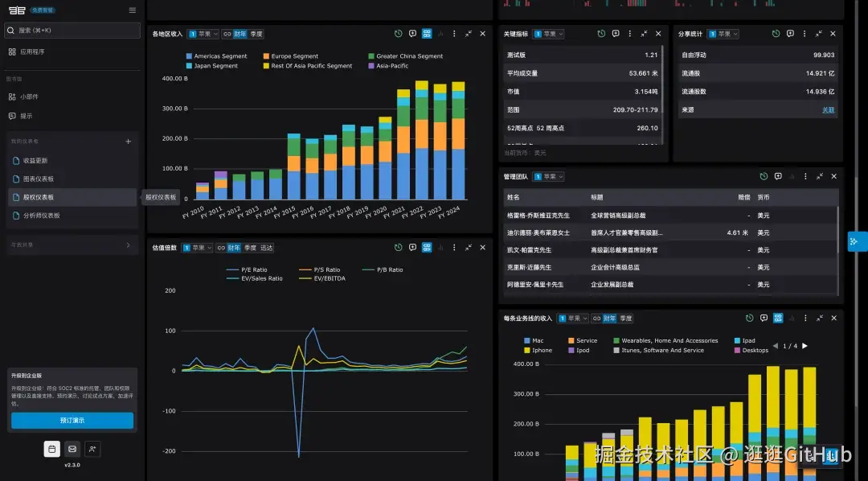The height and width of the screenshot is (481, 868).
Task: Click the refresh clock icon in 估值倍数
Action: tap(398, 248)
